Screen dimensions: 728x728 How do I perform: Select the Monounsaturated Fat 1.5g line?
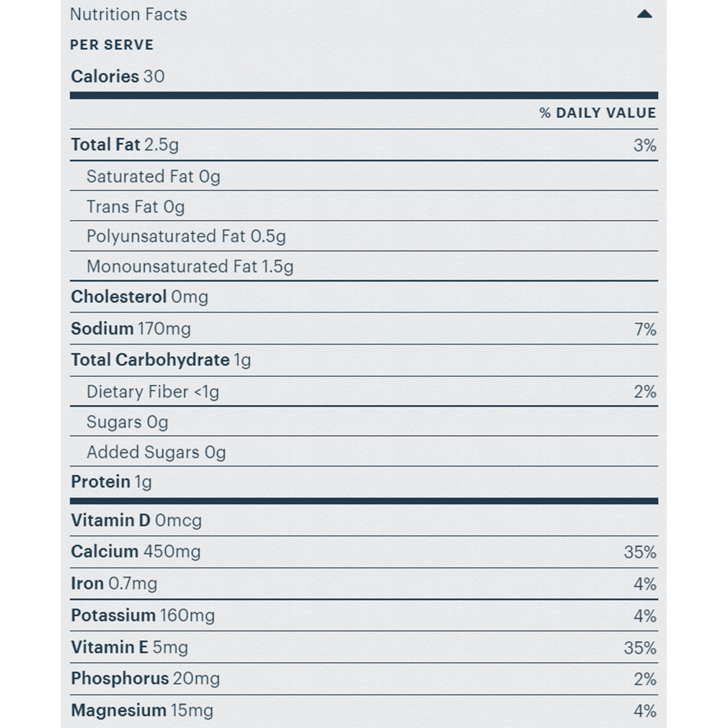[190, 266]
